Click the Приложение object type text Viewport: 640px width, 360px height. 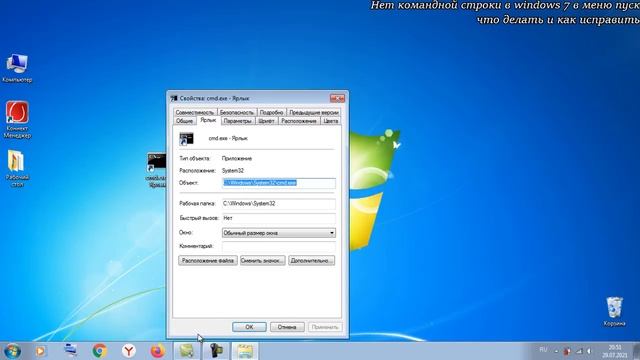coord(237,158)
